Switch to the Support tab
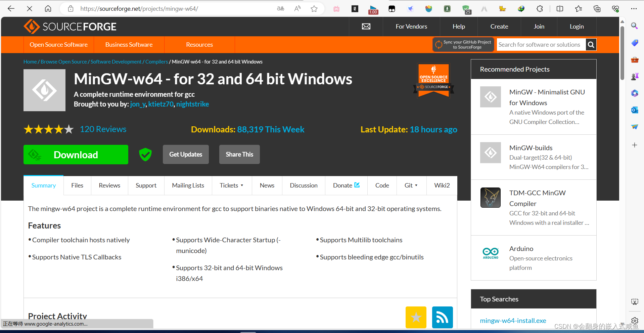The image size is (644, 333). [146, 185]
